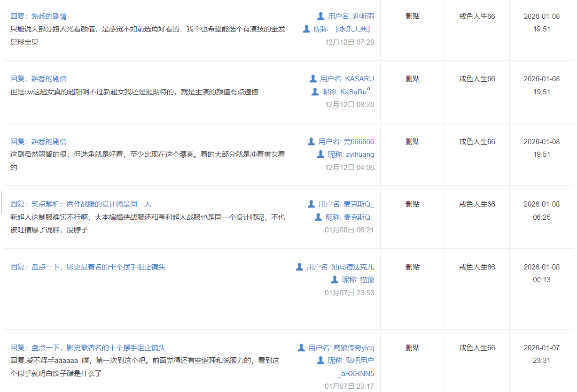Click the user icon next to 用户名 荒666666
This screenshot has height=392, width=577.
[x=311, y=141]
